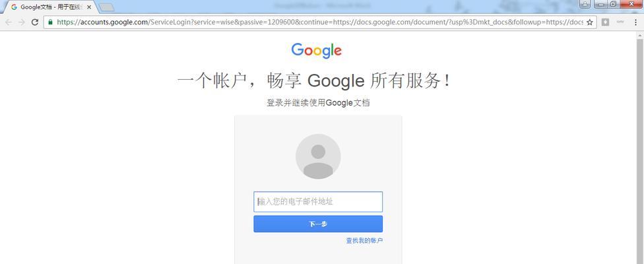Reload the page with the refresh icon
644x264 pixels.
coord(35,22)
